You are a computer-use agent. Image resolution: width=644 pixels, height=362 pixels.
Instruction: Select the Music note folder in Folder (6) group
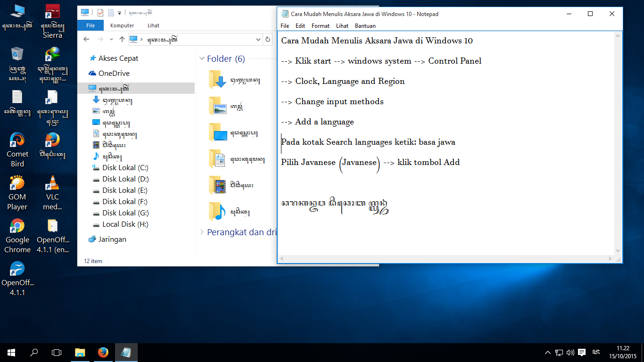230,212
